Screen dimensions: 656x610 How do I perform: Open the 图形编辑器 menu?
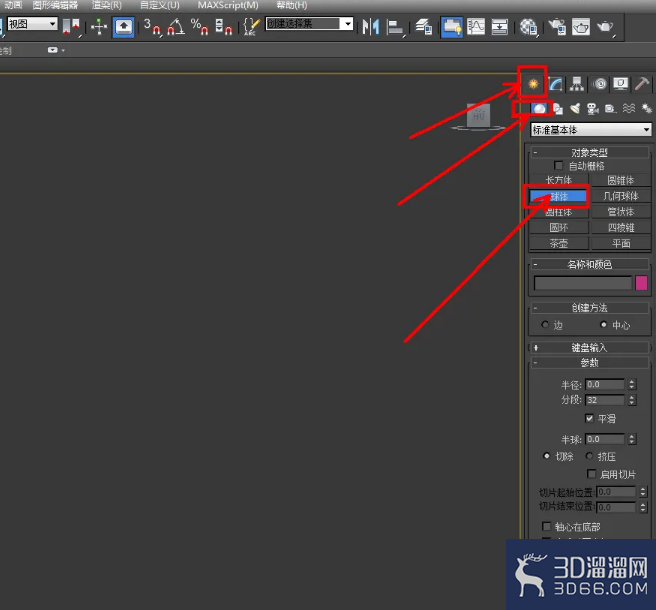pyautogui.click(x=55, y=5)
